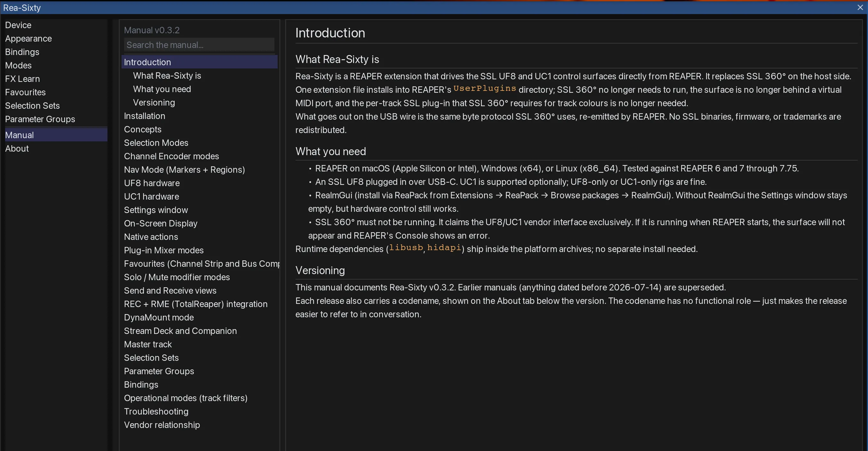868x451 pixels.
Task: Click the What you need content heading
Action: pyautogui.click(x=331, y=151)
